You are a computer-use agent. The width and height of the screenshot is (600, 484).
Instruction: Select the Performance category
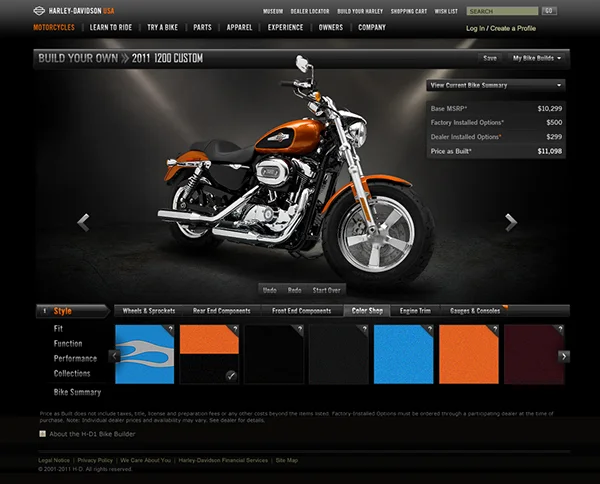pyautogui.click(x=75, y=359)
